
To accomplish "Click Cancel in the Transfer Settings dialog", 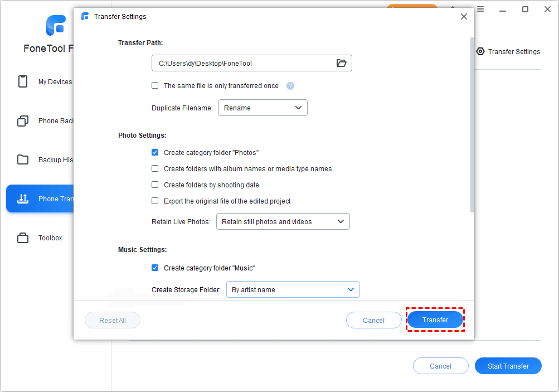I will coord(373,320).
